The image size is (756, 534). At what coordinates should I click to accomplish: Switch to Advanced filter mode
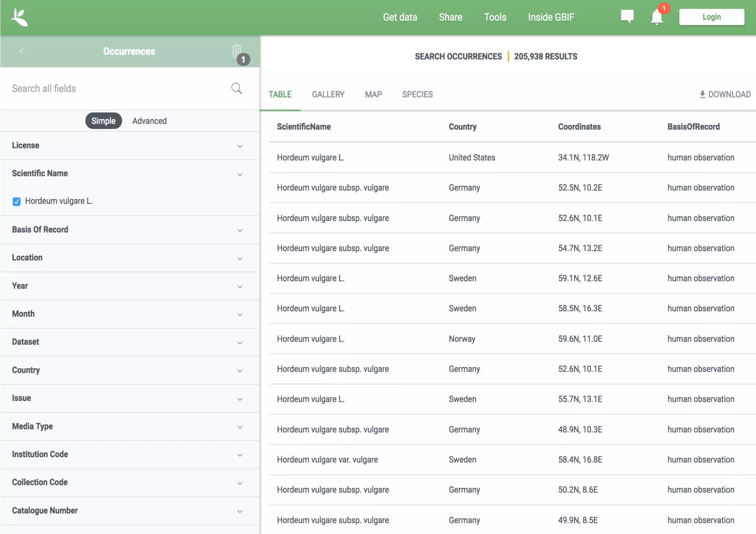150,121
